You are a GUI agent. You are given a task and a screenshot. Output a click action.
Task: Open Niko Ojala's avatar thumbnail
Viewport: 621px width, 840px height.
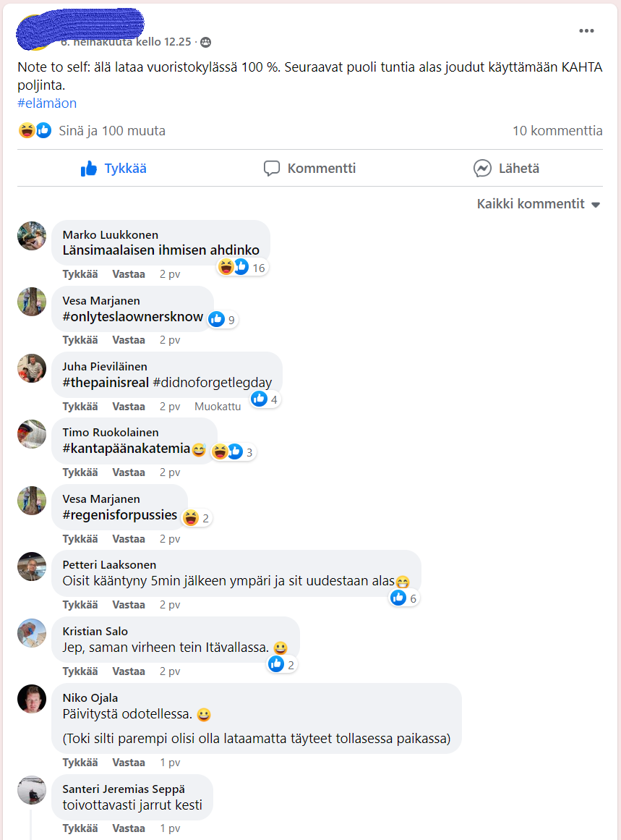pyautogui.click(x=32, y=699)
